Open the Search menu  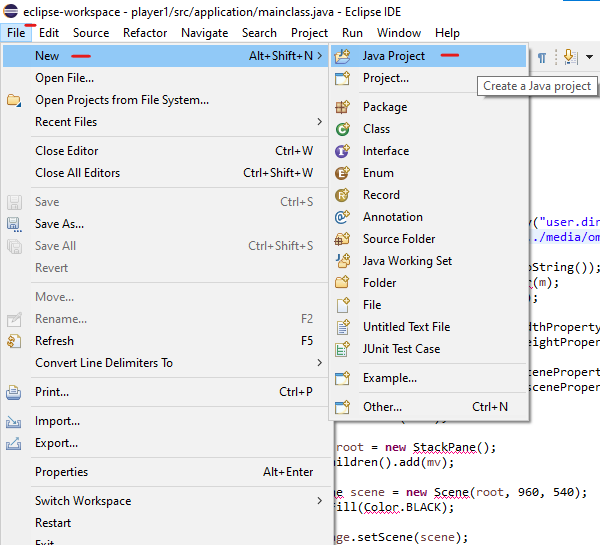(x=259, y=33)
